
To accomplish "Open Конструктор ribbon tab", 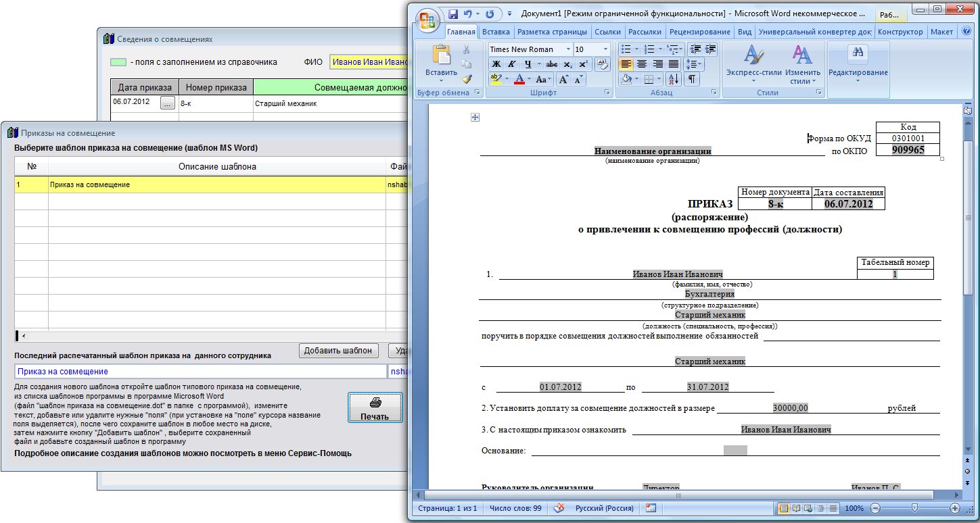I will click(x=900, y=32).
